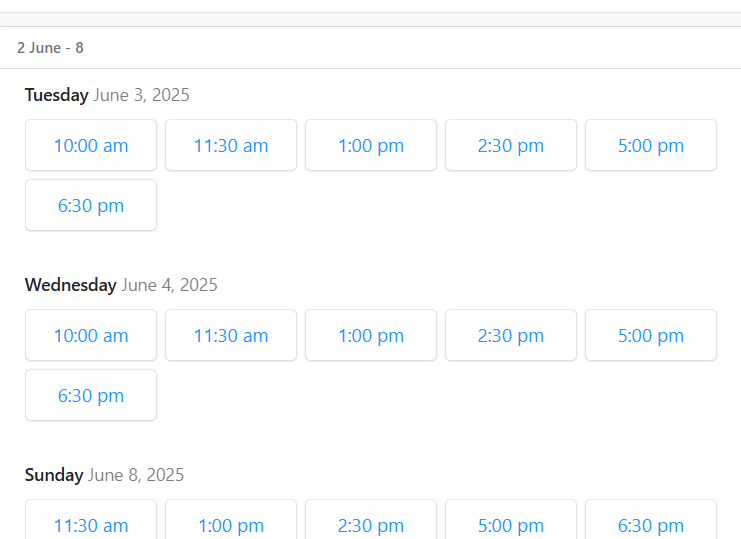Screen dimensions: 741x539
Task: Select 5:00 pm on Wednesday June 4
Action: [x=651, y=335]
